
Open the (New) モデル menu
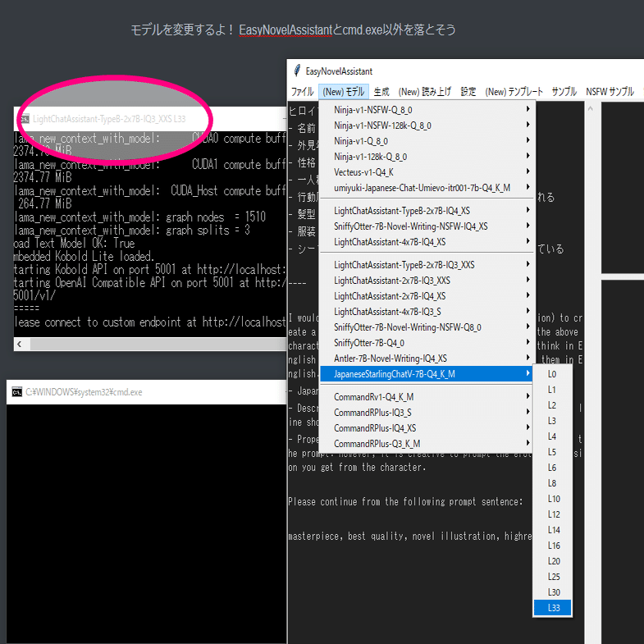(344, 92)
